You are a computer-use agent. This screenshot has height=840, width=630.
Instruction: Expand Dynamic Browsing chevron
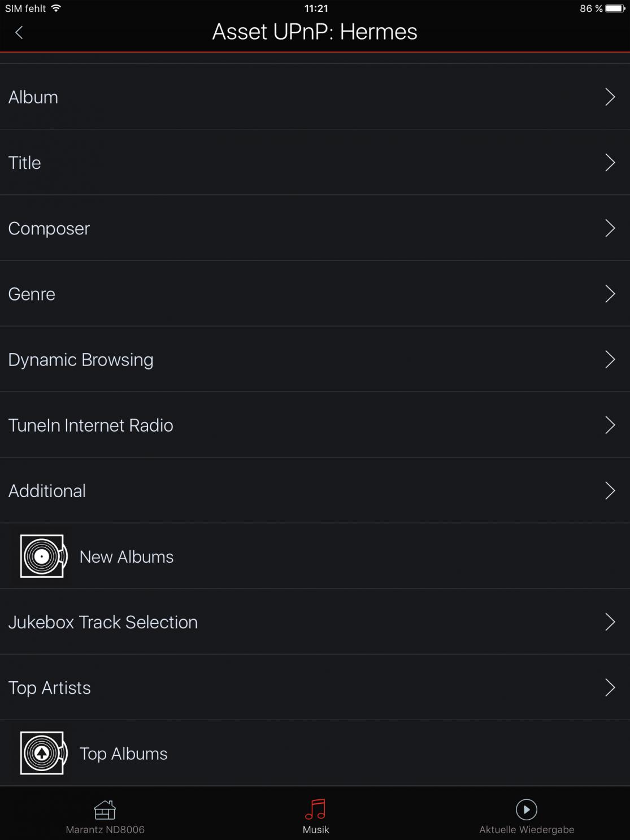point(610,359)
